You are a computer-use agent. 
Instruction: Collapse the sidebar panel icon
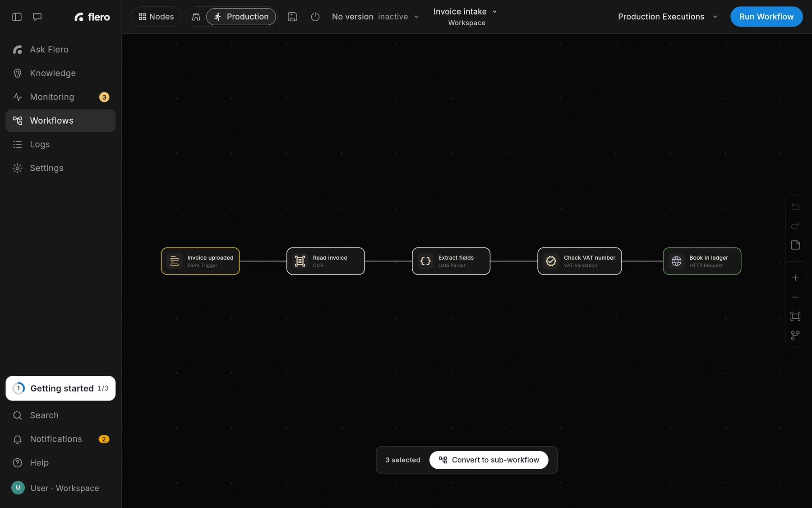(x=17, y=17)
